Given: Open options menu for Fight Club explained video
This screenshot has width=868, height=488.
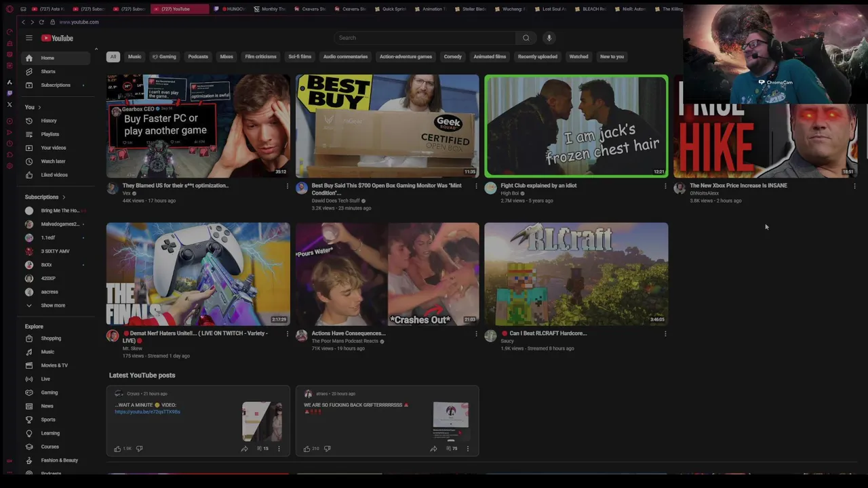Looking at the screenshot, I should coord(665,186).
